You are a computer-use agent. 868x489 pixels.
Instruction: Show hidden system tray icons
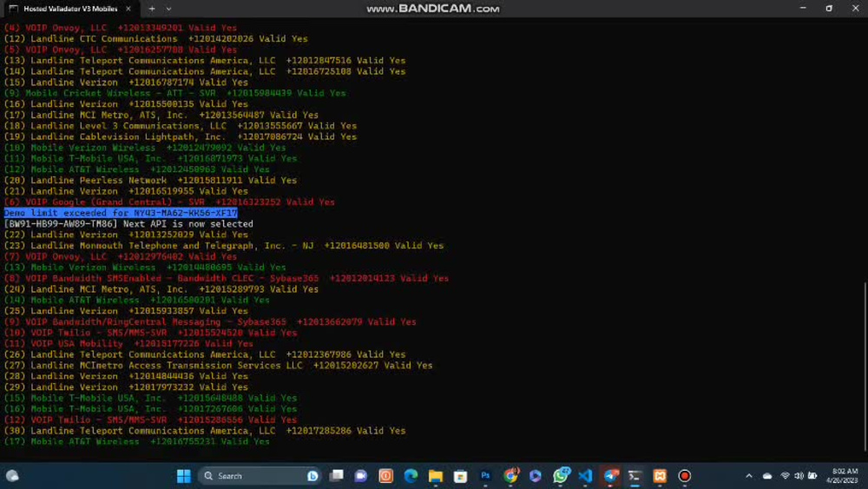749,476
